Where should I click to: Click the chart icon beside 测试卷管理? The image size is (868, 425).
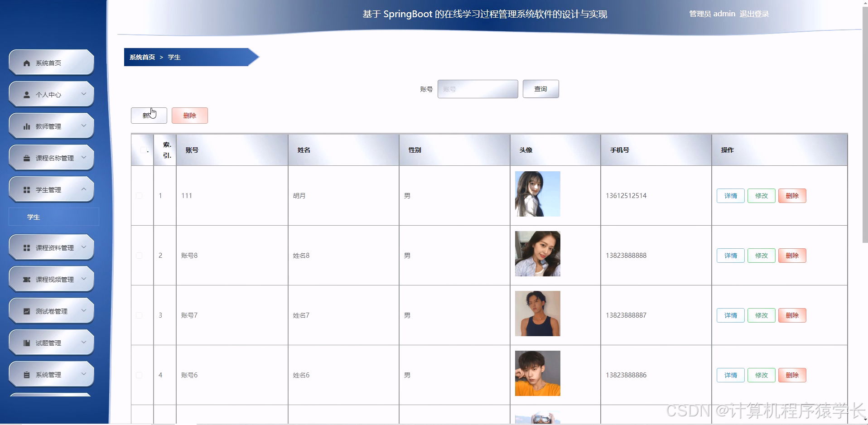coord(27,311)
